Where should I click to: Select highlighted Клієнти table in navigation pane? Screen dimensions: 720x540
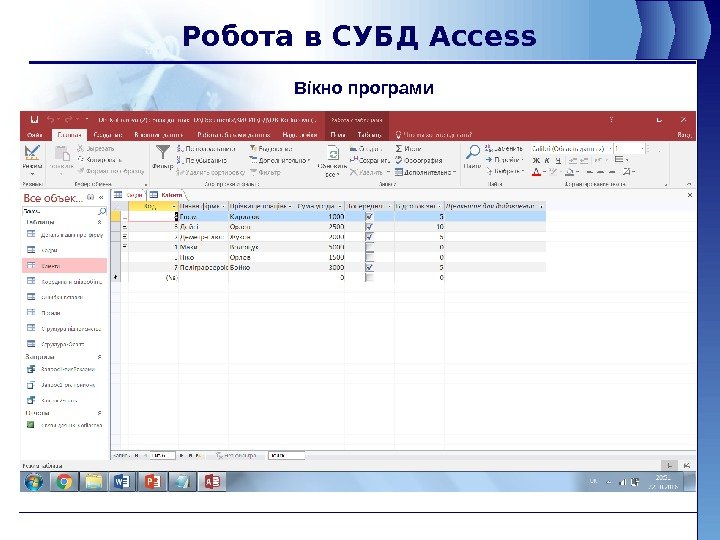[x=64, y=265]
